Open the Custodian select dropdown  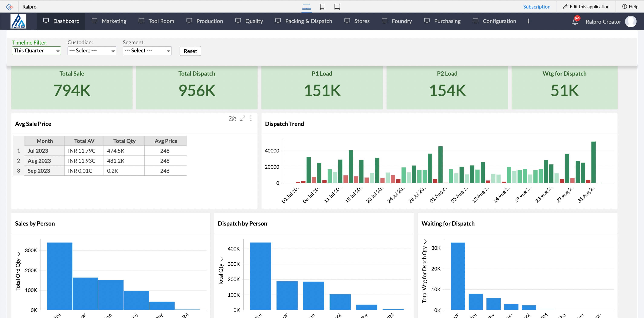(x=92, y=51)
